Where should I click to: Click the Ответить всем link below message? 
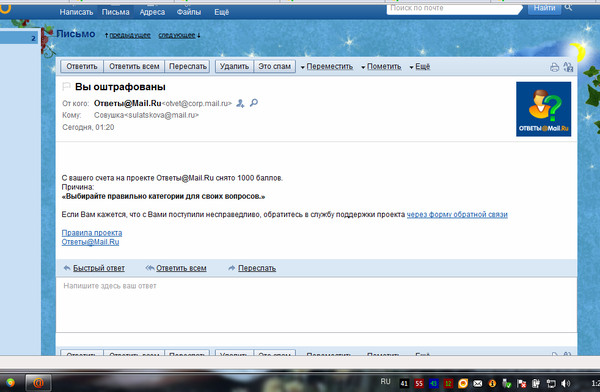coord(181,268)
